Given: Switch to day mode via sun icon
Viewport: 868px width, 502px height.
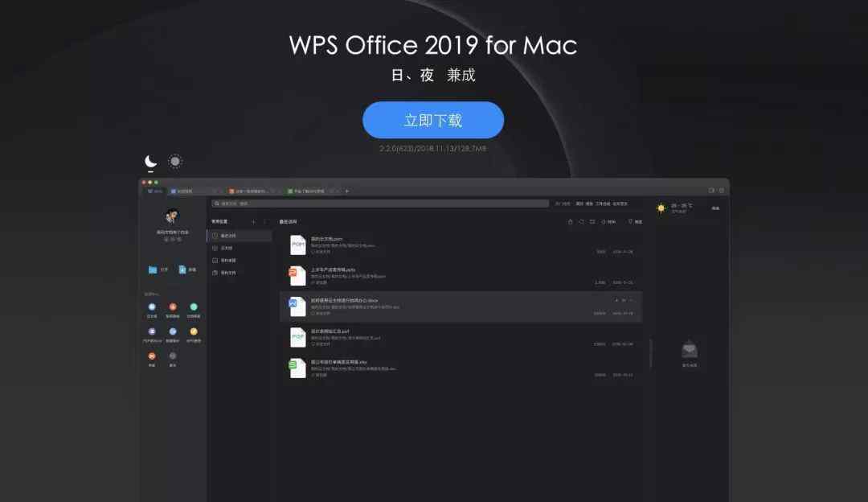Looking at the screenshot, I should [175, 161].
